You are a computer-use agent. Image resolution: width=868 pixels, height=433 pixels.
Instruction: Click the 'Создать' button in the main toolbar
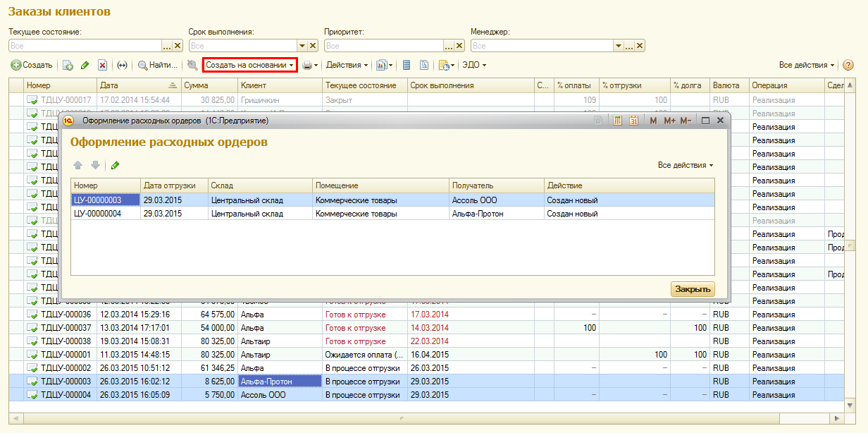pos(32,65)
